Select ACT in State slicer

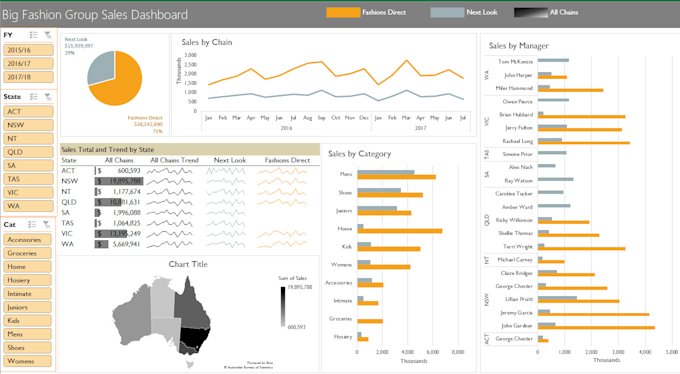click(28, 112)
